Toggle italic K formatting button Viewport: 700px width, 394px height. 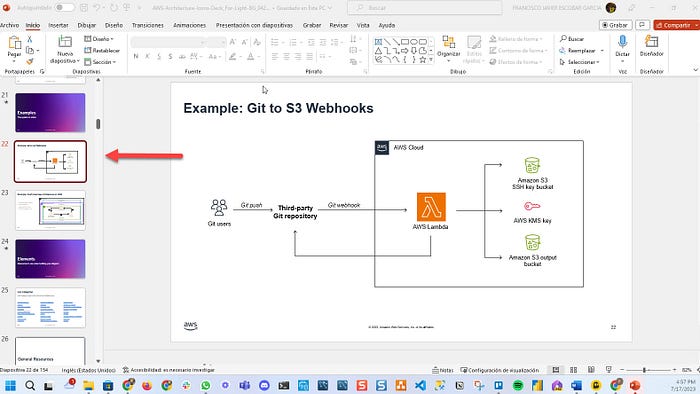[147, 56]
